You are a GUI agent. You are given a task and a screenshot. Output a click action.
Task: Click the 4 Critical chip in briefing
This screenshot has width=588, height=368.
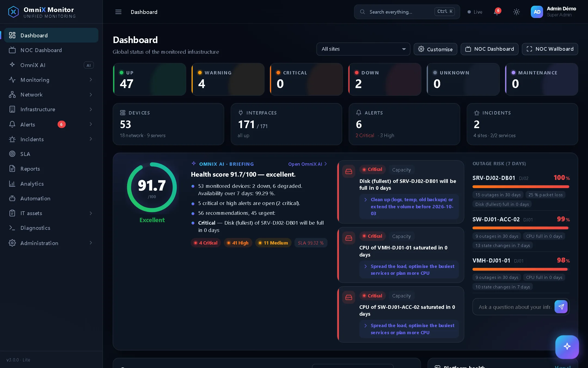206,243
